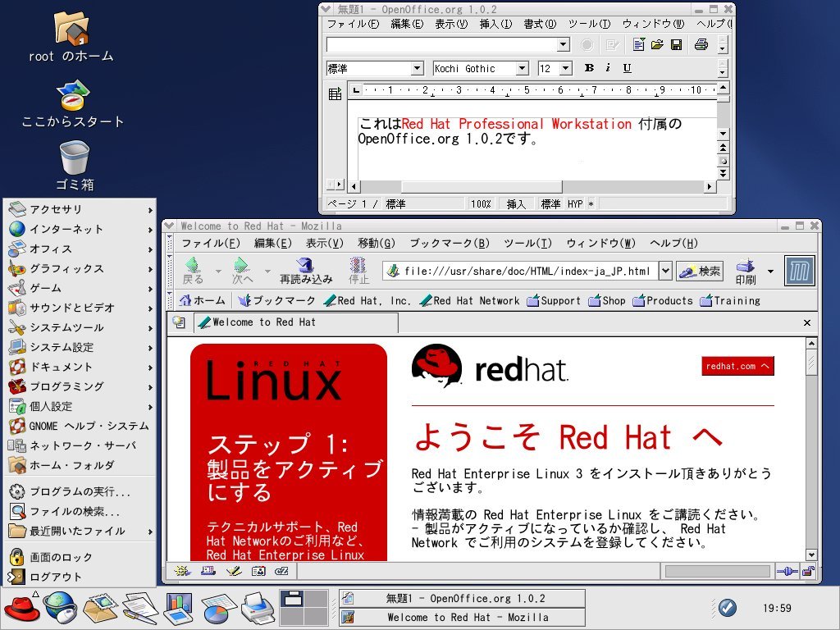This screenshot has height=630, width=840.
Task: Close the Mozilla tab with X button
Action: [x=807, y=322]
